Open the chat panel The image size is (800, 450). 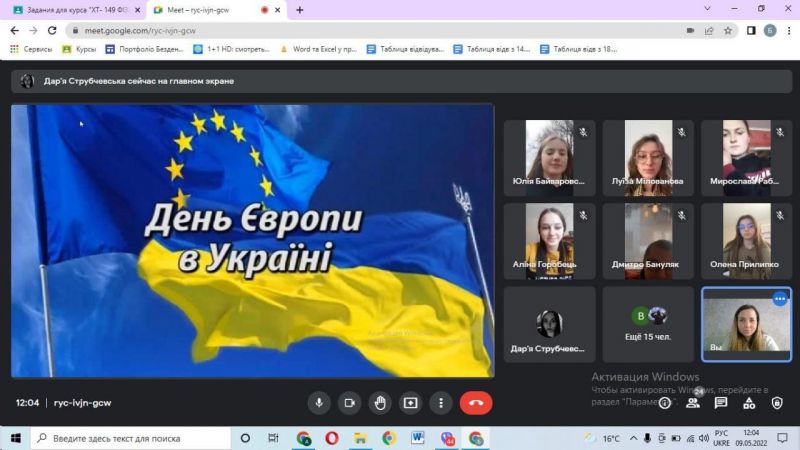(721, 403)
